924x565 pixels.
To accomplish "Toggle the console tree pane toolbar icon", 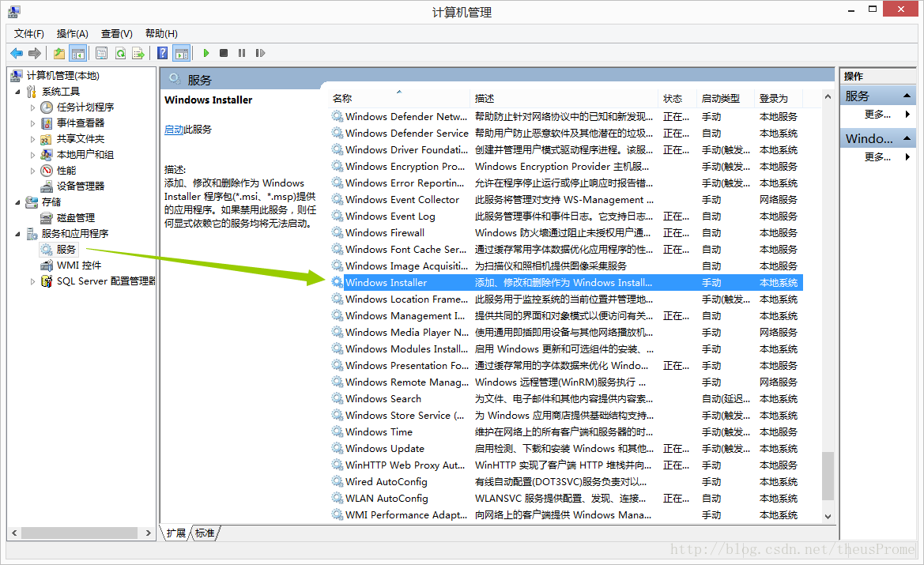I will 77,53.
